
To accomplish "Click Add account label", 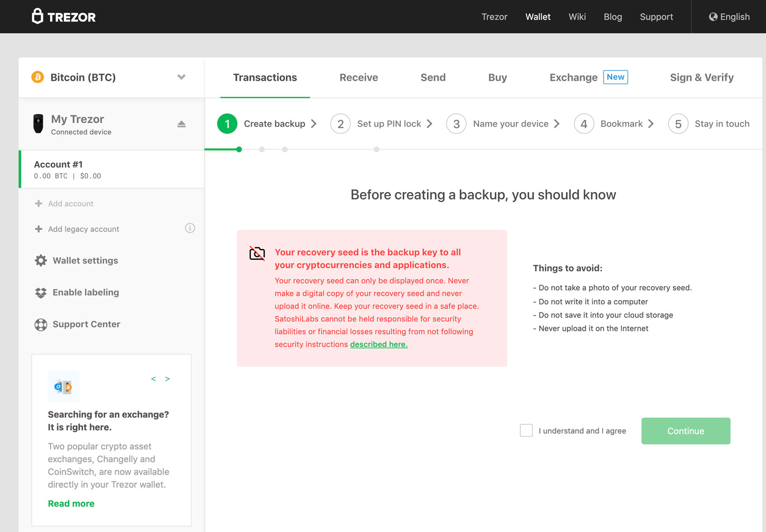I will (x=70, y=204).
